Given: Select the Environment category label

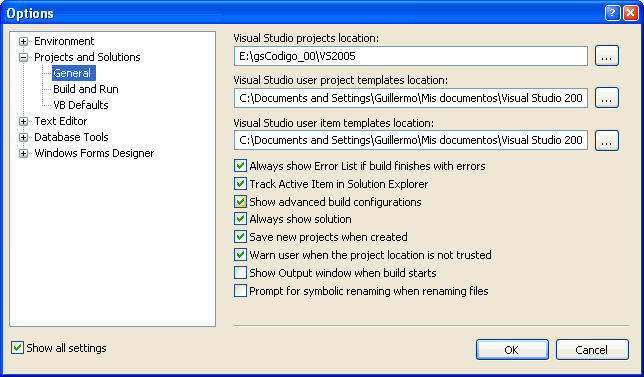Looking at the screenshot, I should (64, 41).
